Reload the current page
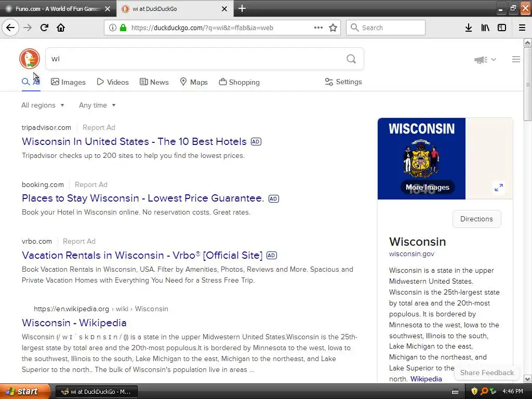532x399 pixels. point(44,28)
